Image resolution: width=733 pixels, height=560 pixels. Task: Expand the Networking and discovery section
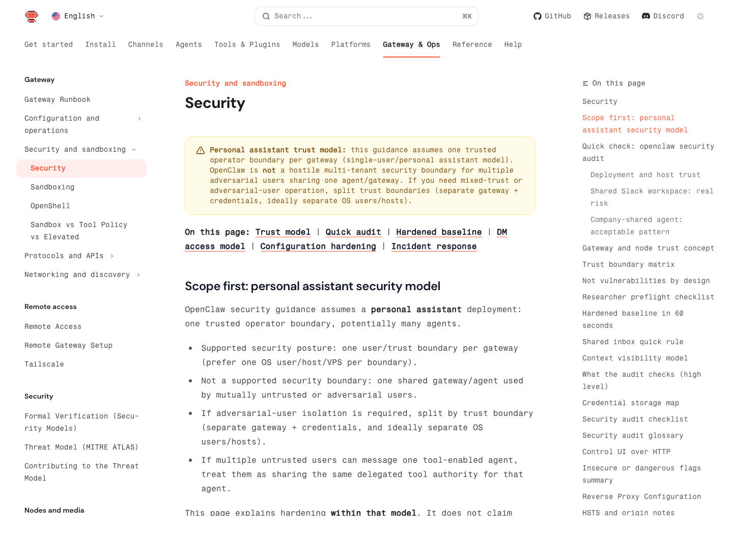(138, 274)
